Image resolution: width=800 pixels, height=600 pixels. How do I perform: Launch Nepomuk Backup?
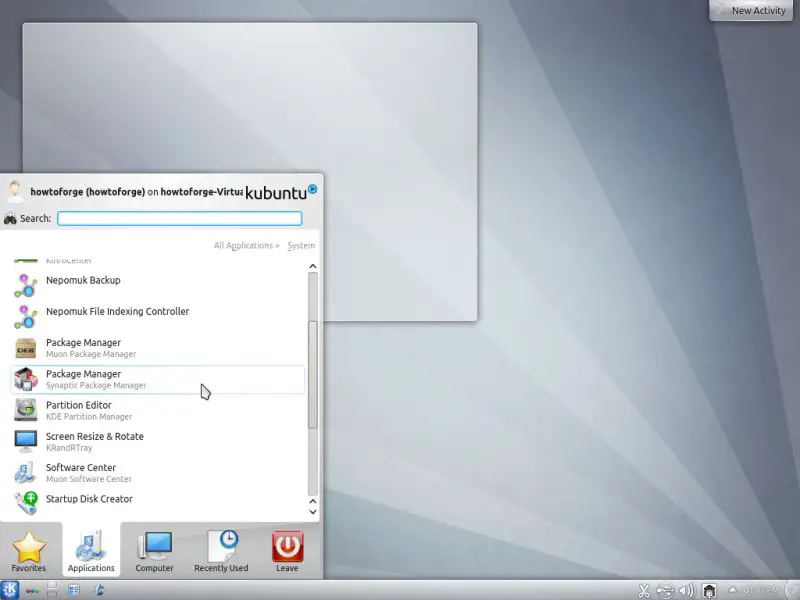point(158,285)
